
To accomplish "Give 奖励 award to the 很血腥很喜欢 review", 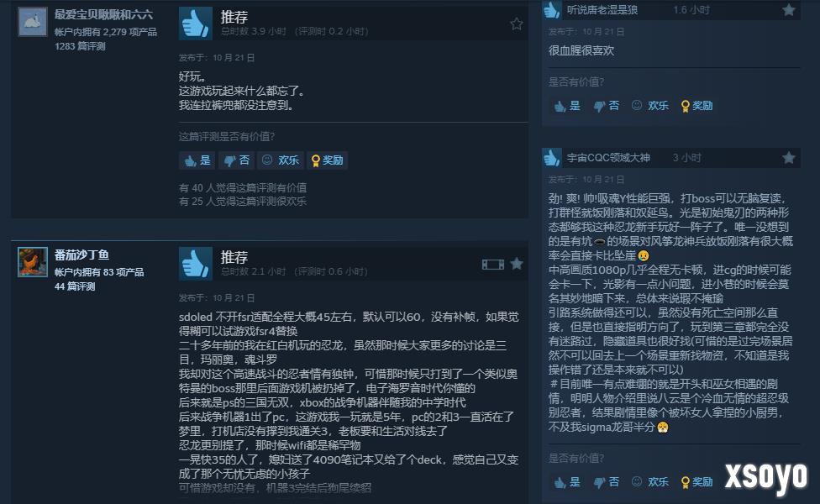I will (x=697, y=106).
